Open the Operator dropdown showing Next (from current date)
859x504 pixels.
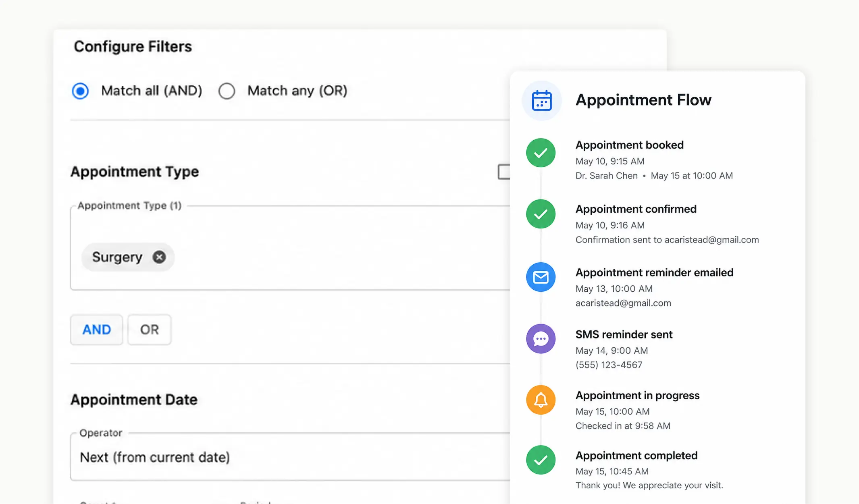290,457
